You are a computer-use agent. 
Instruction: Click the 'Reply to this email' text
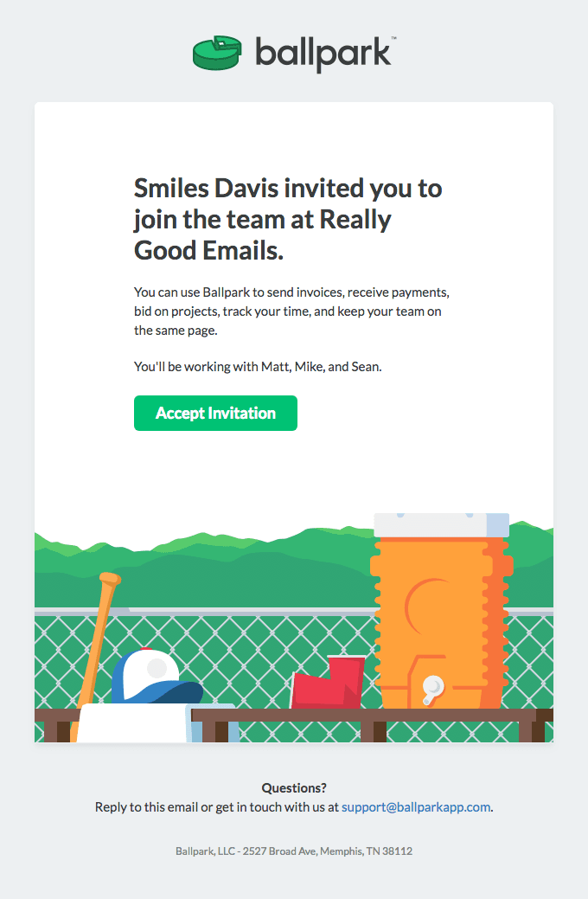[x=217, y=806]
